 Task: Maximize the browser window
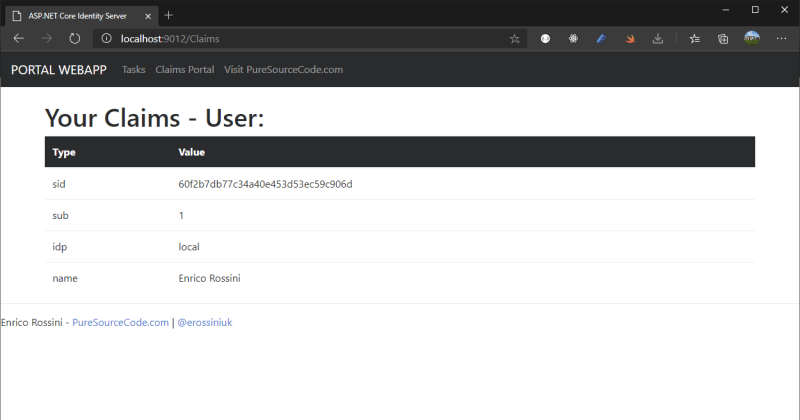tap(755, 10)
